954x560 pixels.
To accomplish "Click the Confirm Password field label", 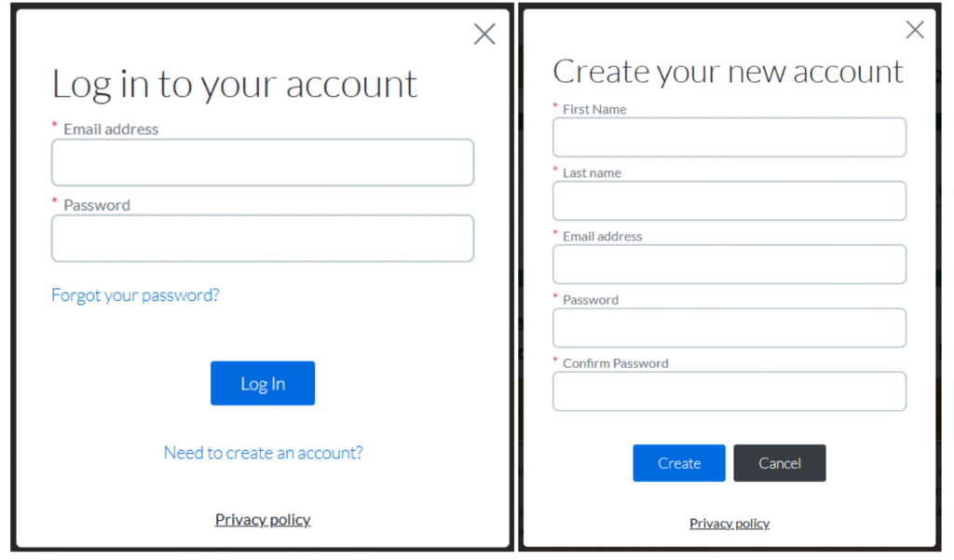I will (x=615, y=363).
